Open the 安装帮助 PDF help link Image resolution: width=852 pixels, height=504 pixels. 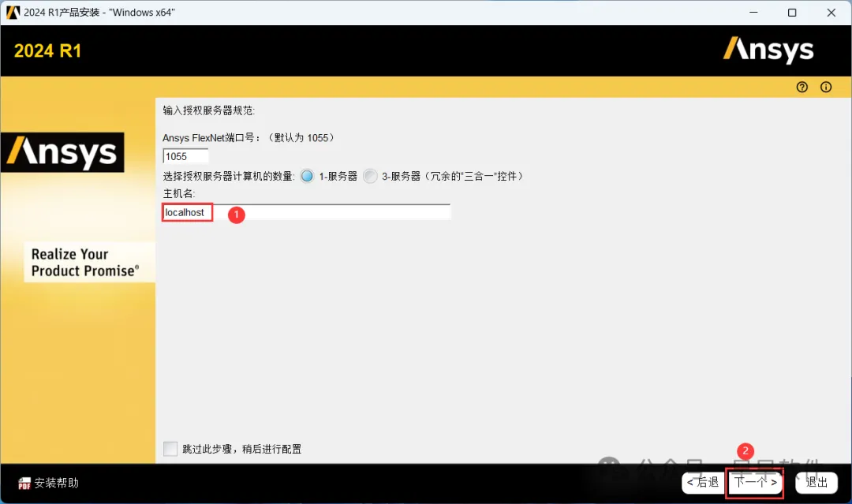[x=48, y=483]
